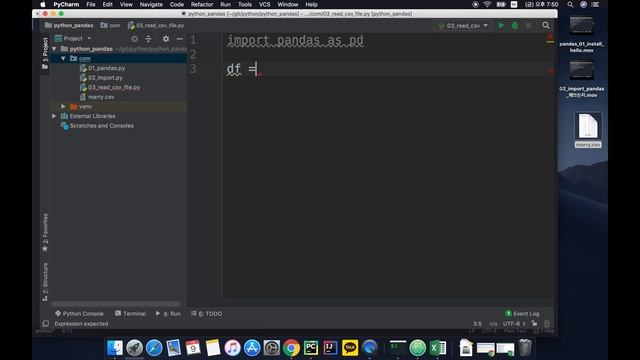The height and width of the screenshot is (360, 640).
Task: Open the Tools menu
Action: [x=244, y=4]
